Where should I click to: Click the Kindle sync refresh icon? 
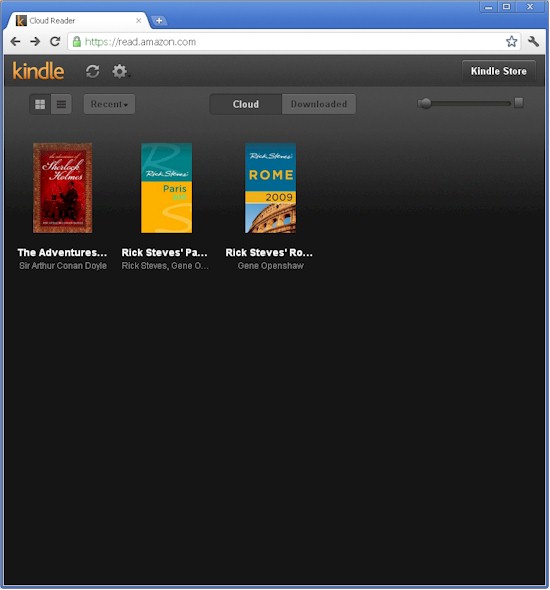pyautogui.click(x=92, y=71)
